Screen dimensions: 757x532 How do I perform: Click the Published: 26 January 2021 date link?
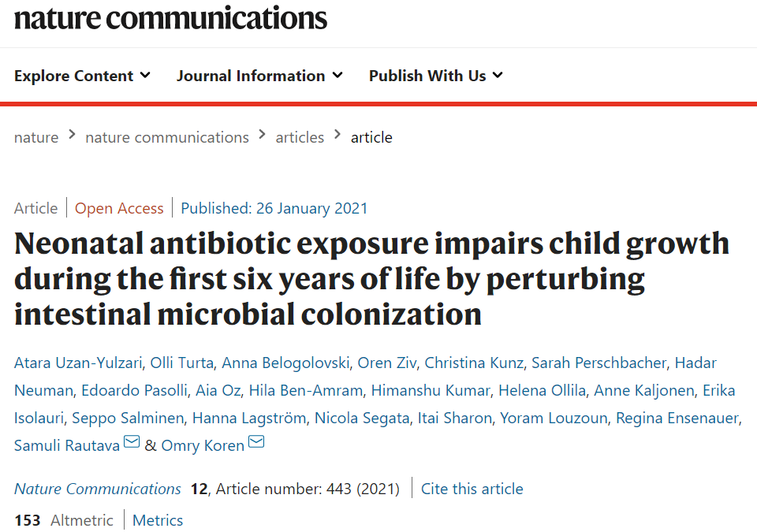pos(274,208)
